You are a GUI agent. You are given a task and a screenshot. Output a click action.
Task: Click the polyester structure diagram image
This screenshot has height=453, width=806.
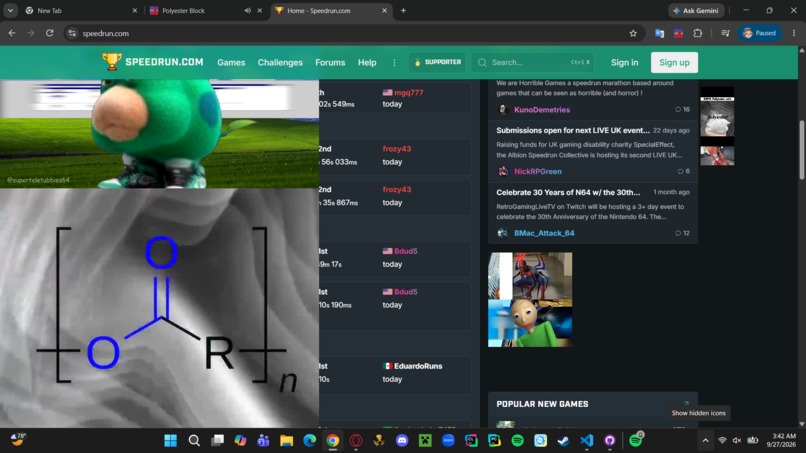pyautogui.click(x=159, y=307)
